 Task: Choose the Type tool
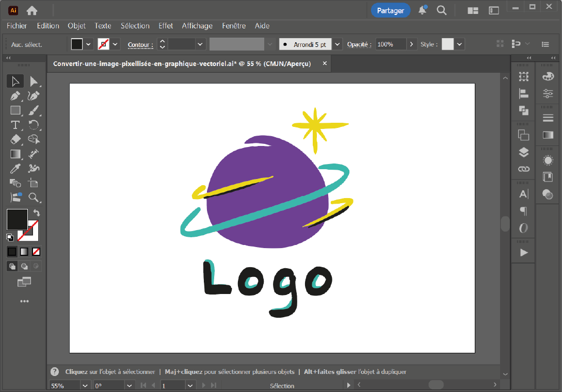click(x=15, y=125)
